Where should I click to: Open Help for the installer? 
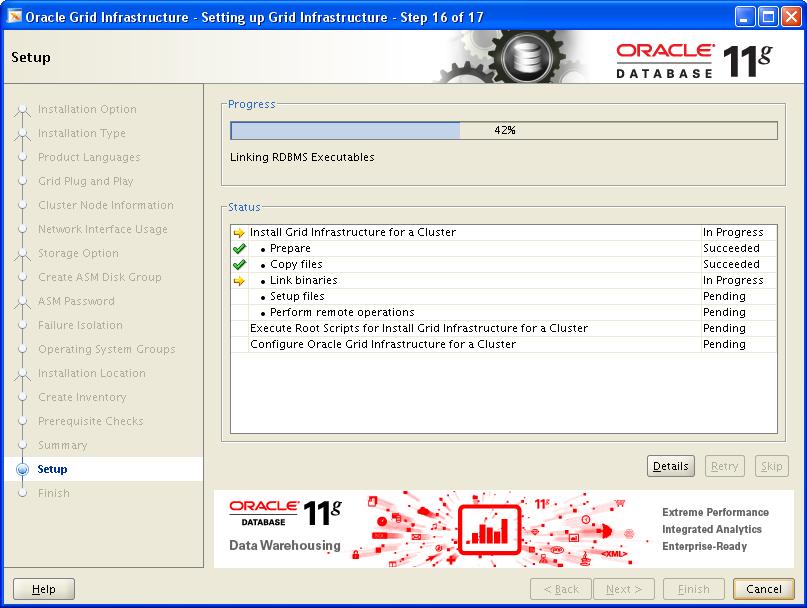pyautogui.click(x=44, y=589)
